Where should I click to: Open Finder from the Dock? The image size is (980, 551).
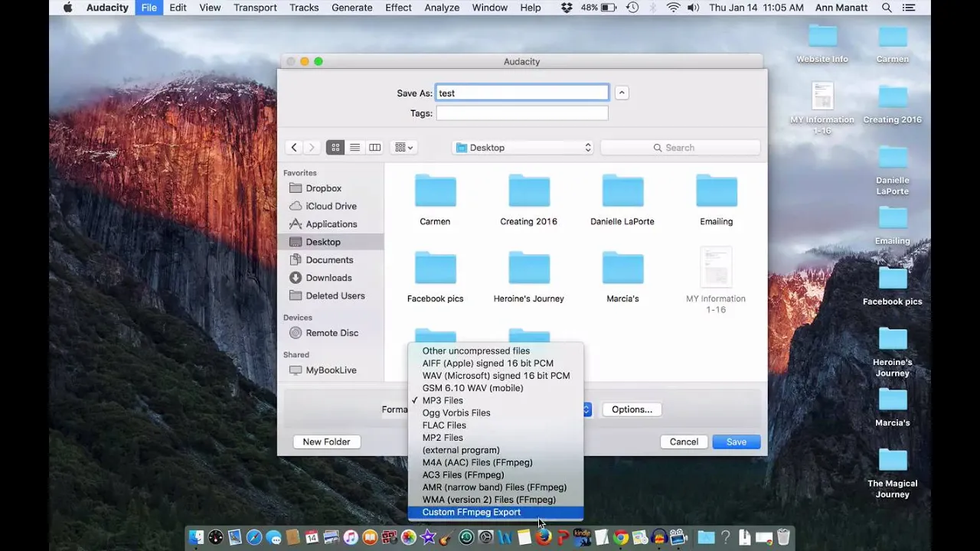196,538
